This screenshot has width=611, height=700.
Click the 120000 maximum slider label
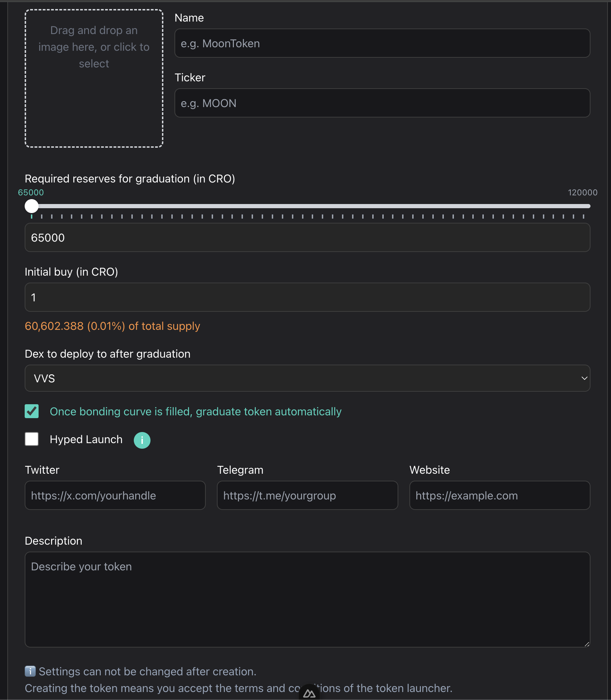583,193
